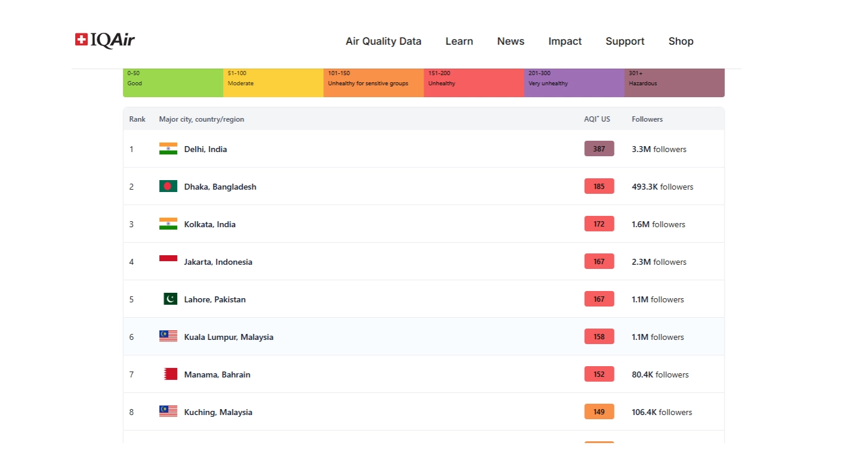Click the purple Very unhealthy legend swatch
The width and height of the screenshot is (868, 455).
click(x=574, y=83)
